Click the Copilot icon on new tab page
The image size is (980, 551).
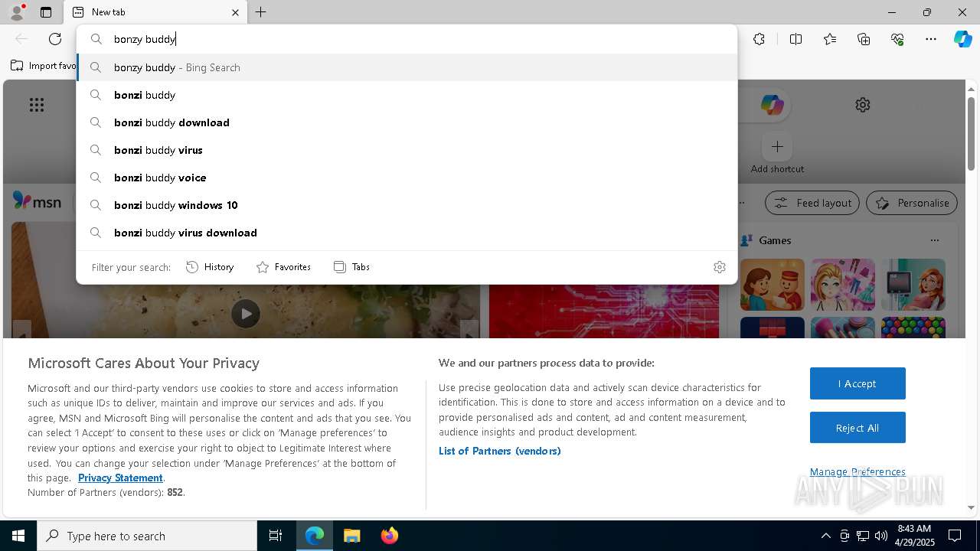pyautogui.click(x=772, y=105)
